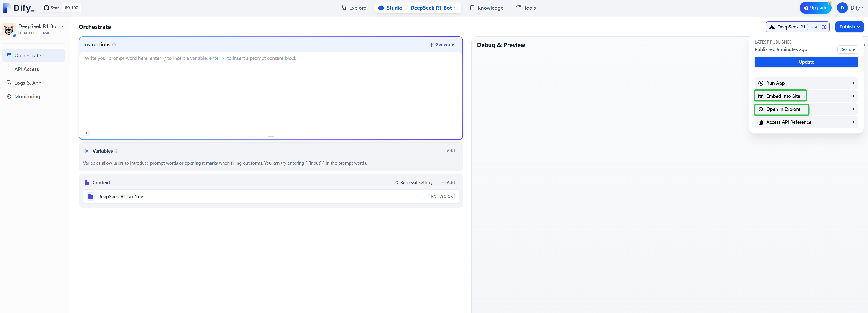
Task: Click the Instructions help question icon
Action: tap(114, 45)
